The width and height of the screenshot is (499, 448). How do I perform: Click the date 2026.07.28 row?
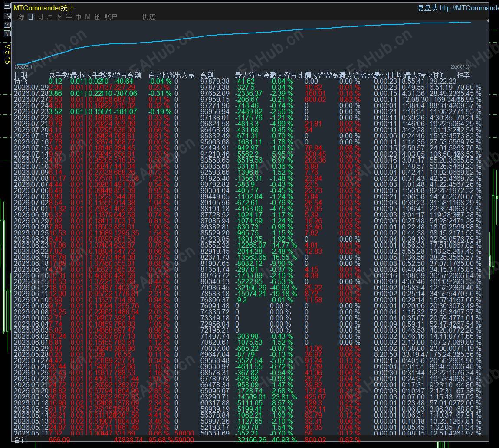click(x=31, y=93)
